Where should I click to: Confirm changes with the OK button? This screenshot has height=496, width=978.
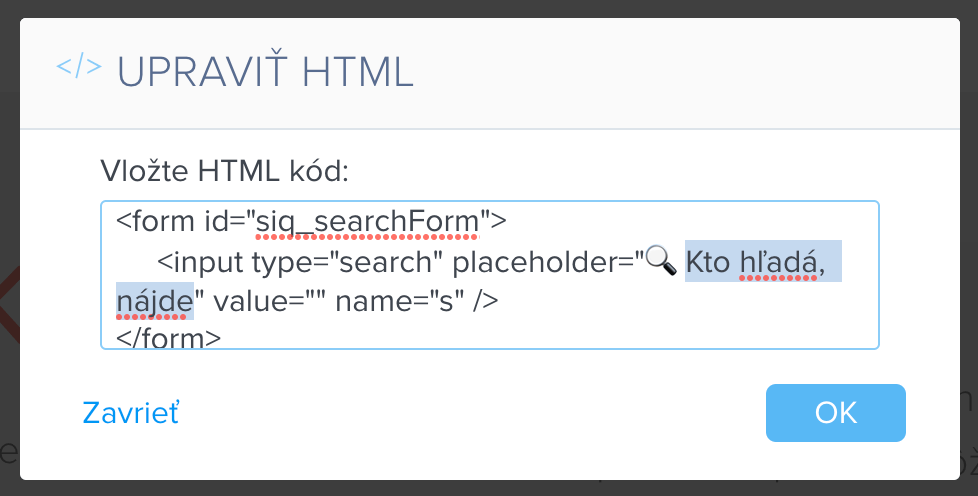(835, 412)
